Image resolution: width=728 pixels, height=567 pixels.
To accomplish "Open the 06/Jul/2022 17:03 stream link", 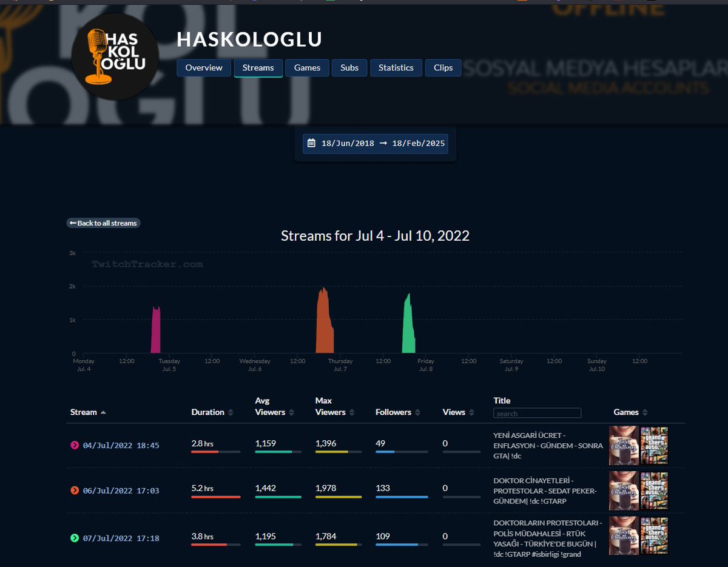I will (x=121, y=491).
